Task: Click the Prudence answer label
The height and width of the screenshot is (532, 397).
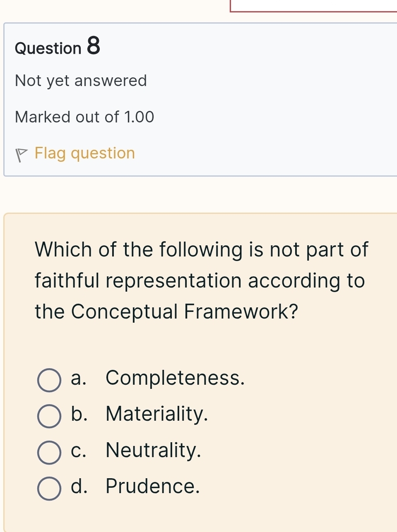Action: pyautogui.click(x=153, y=486)
